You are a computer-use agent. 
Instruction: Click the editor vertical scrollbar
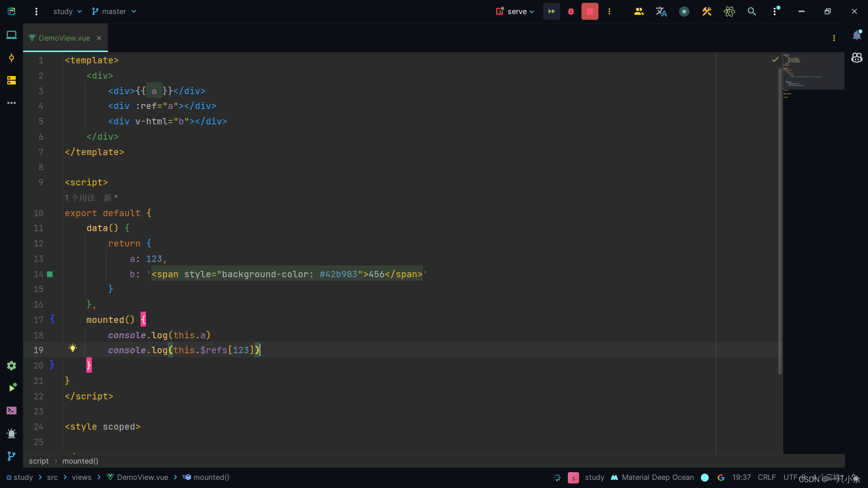780,222
